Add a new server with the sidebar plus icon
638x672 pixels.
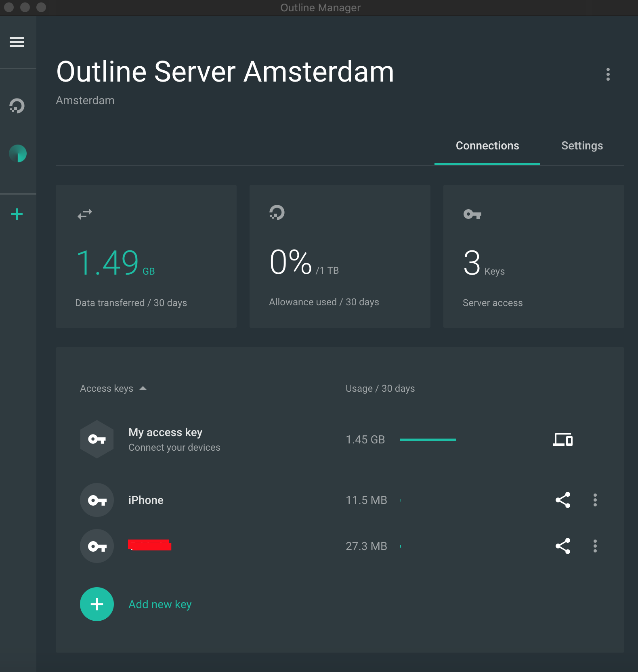pyautogui.click(x=17, y=214)
